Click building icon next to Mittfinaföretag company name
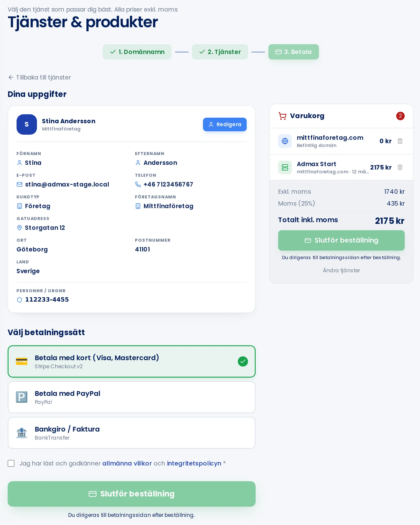This screenshot has width=420, height=525. tap(138, 206)
